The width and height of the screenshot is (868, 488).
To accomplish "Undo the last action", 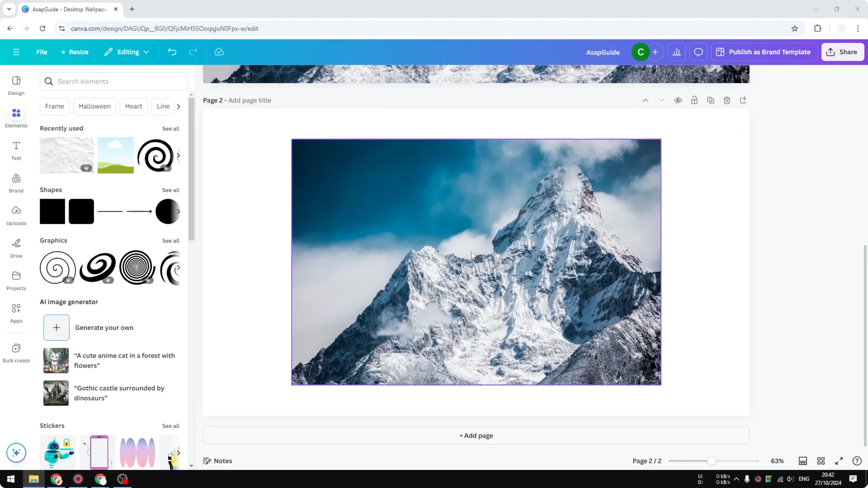I will pyautogui.click(x=172, y=52).
